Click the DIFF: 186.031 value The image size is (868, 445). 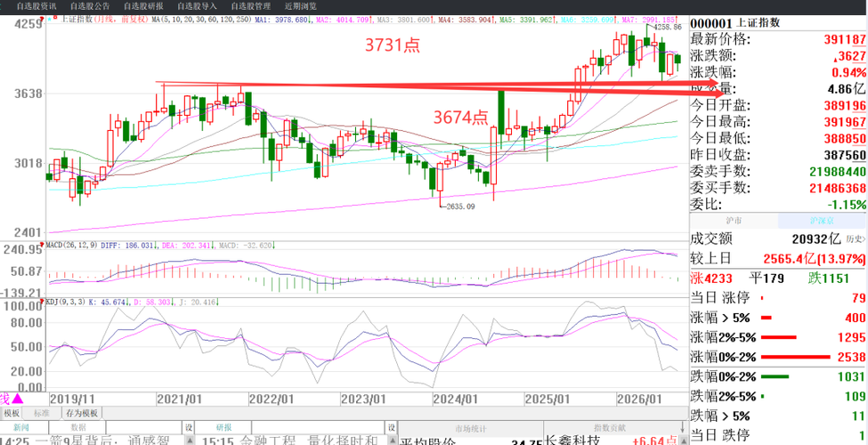coord(128,245)
